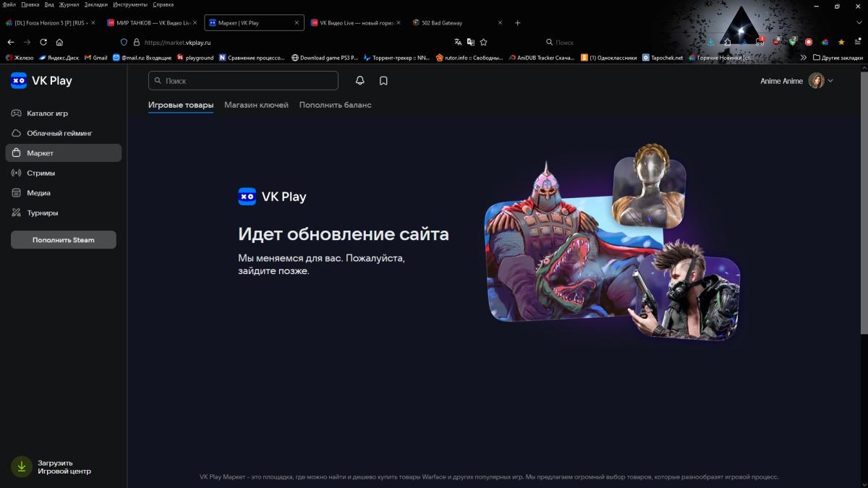This screenshot has height=488, width=868.
Task: Open the bookmarks icon next to the bell
Action: pyautogui.click(x=383, y=81)
